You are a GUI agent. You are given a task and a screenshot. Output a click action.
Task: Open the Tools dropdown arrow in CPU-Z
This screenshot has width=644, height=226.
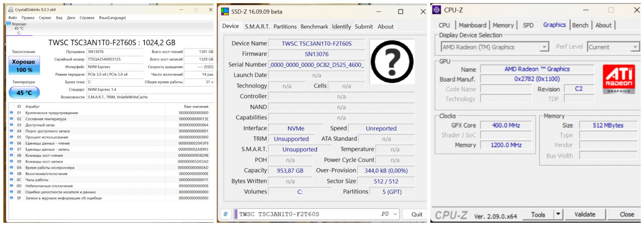558,214
